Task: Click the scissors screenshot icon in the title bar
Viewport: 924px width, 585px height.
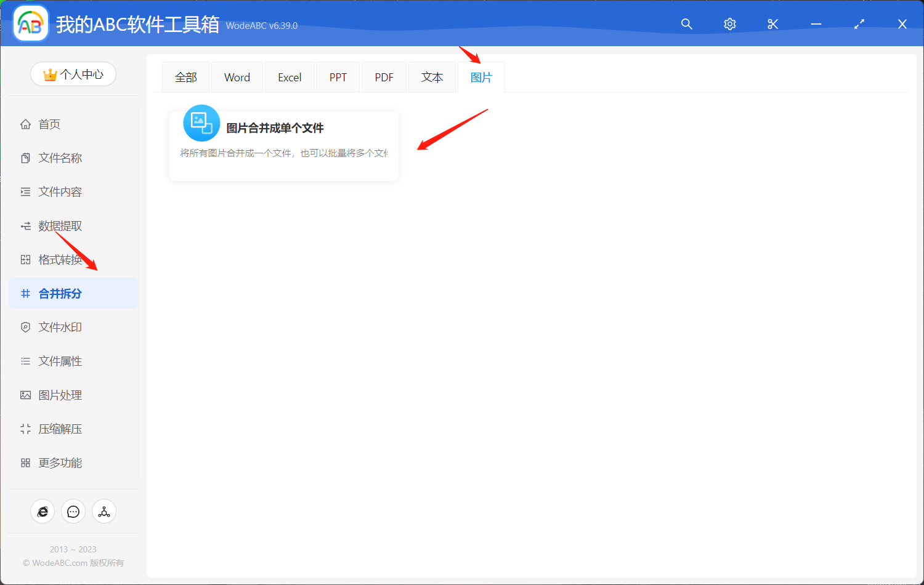Action: pos(772,24)
